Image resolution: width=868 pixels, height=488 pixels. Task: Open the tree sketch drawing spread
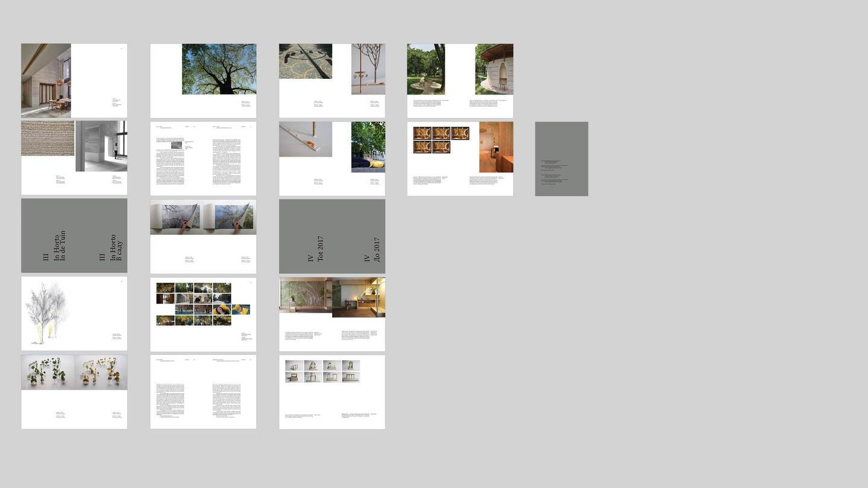coord(74,314)
